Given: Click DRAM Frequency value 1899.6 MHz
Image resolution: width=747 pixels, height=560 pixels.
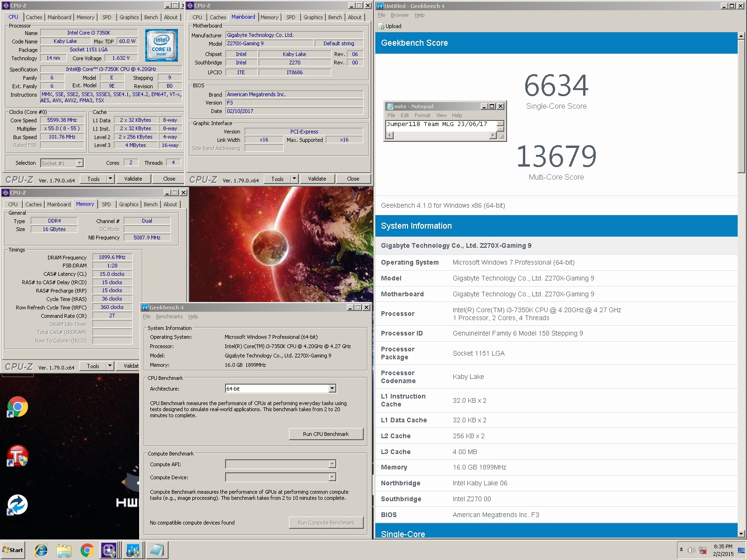Looking at the screenshot, I should [x=112, y=257].
